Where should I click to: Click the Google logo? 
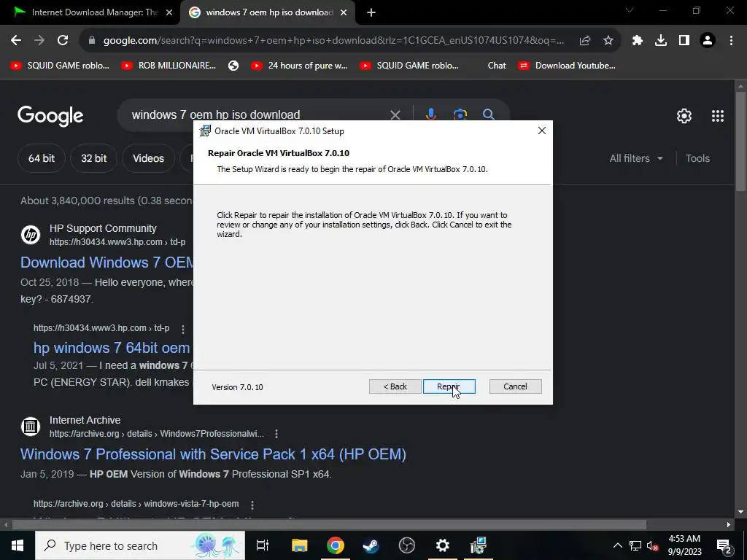coord(50,116)
